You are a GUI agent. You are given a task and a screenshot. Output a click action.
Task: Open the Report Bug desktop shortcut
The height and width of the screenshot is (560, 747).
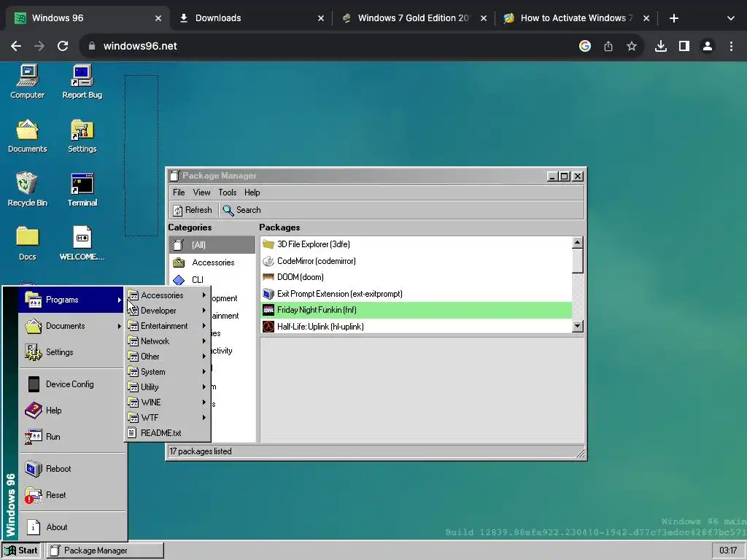point(82,82)
